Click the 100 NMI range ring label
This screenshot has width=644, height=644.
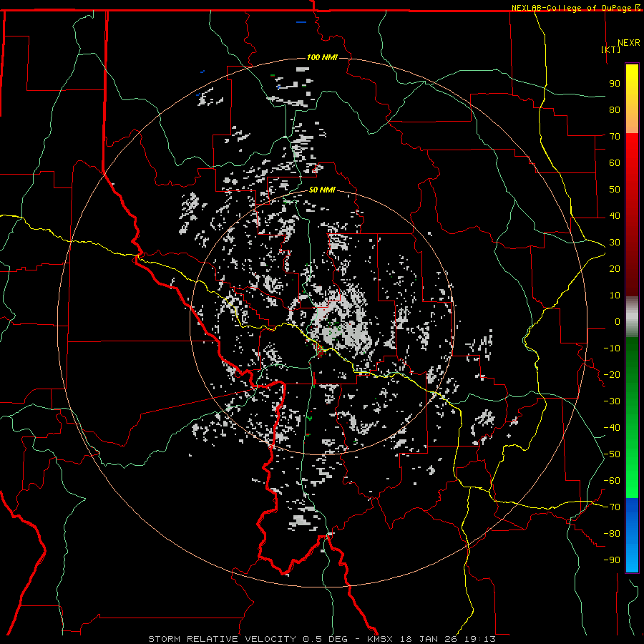coord(322,57)
